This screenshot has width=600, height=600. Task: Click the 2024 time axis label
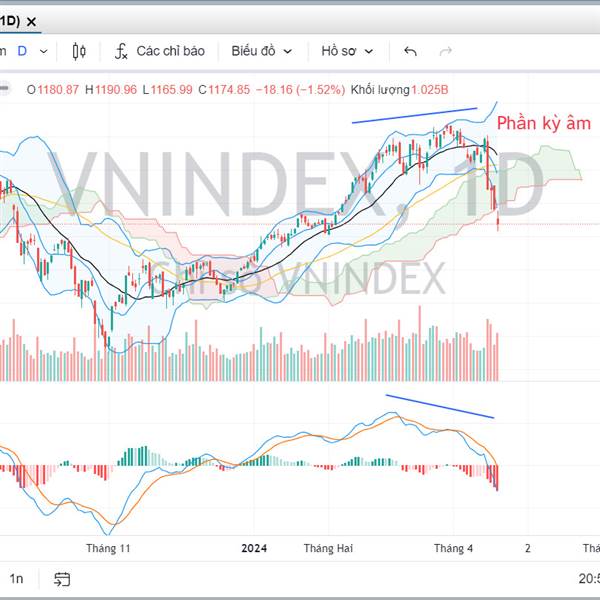pos(254,548)
